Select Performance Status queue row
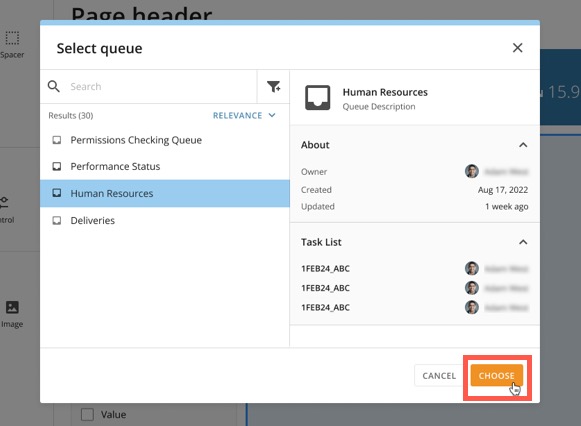This screenshot has height=426, width=581. 165,166
